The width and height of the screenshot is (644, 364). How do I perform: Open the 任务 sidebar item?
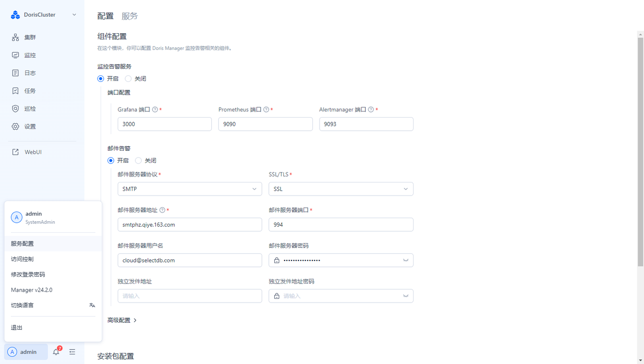tap(42, 91)
